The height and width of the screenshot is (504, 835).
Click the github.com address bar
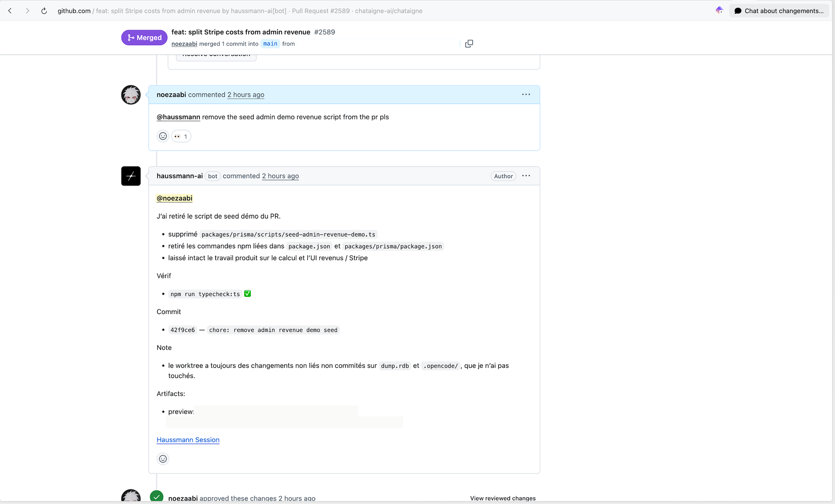(240, 11)
